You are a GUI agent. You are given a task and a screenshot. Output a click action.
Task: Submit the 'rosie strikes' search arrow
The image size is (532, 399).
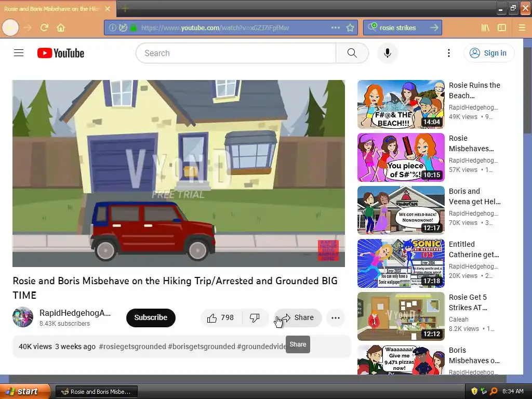click(434, 28)
